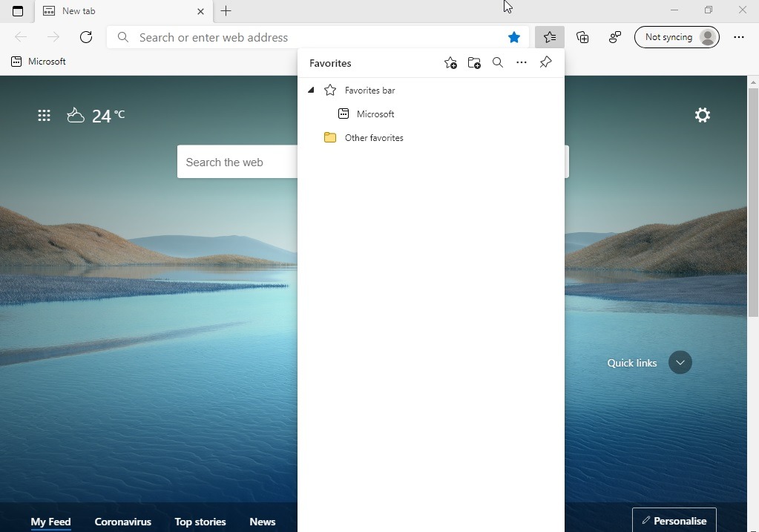Refresh the page
The width and height of the screenshot is (759, 532).
86,37
